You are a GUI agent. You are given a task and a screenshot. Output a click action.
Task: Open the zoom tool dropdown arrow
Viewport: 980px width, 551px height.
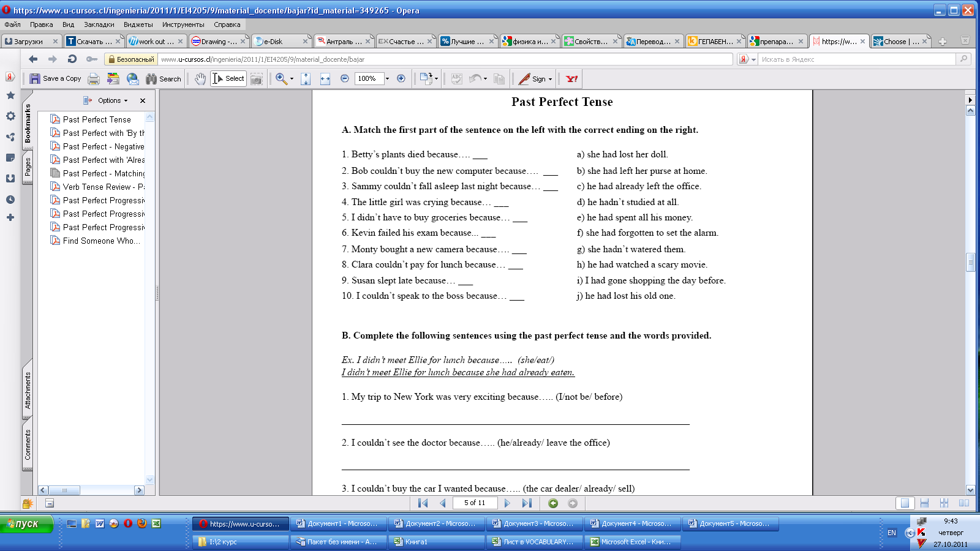(x=292, y=78)
